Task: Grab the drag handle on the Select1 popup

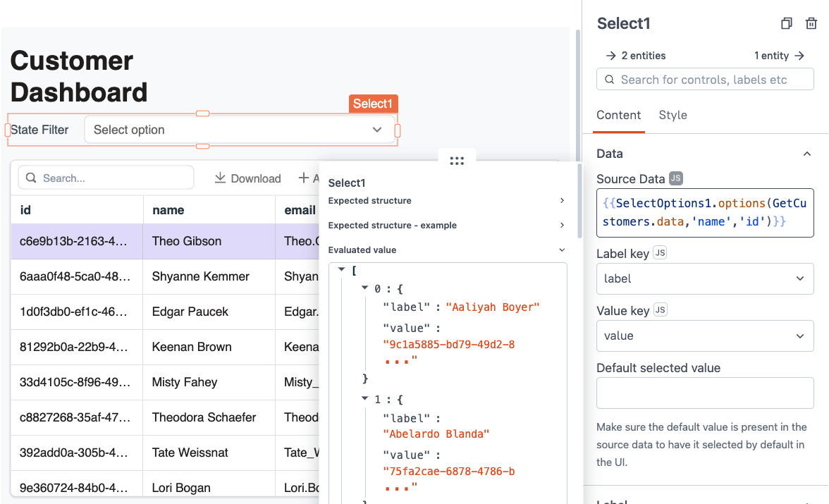Action: [x=456, y=161]
